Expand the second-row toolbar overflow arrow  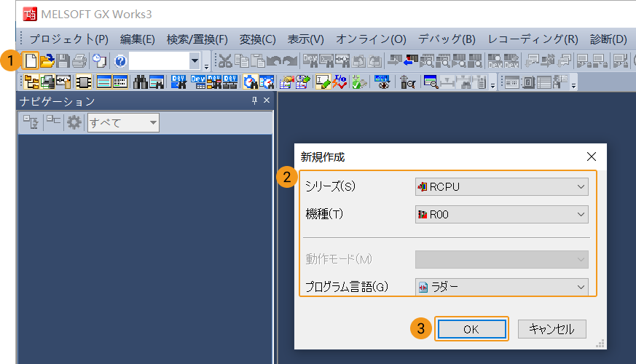click(x=492, y=85)
